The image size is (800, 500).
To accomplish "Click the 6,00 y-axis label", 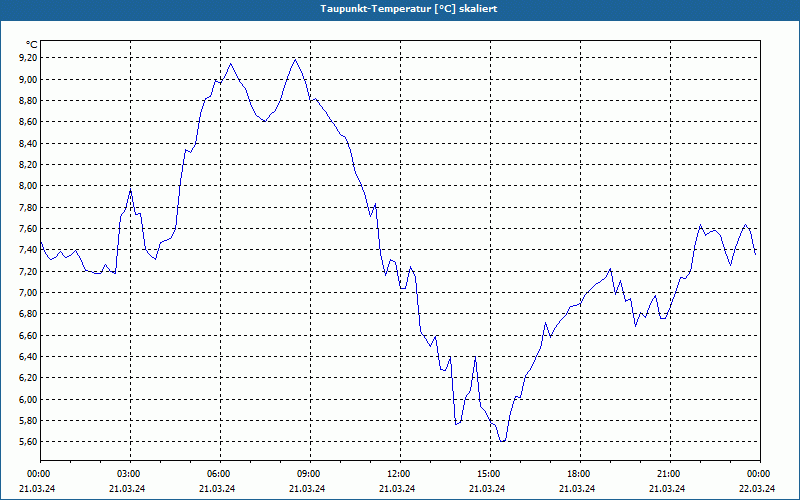I will (29, 399).
